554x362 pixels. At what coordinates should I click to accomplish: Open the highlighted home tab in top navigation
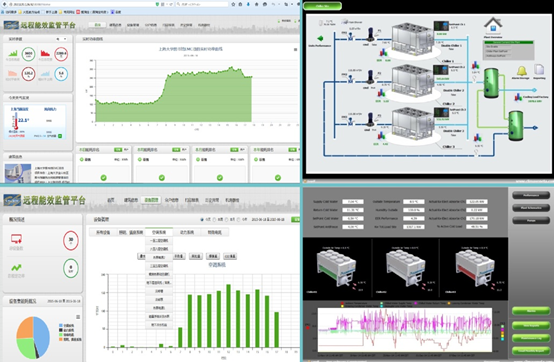(x=98, y=25)
